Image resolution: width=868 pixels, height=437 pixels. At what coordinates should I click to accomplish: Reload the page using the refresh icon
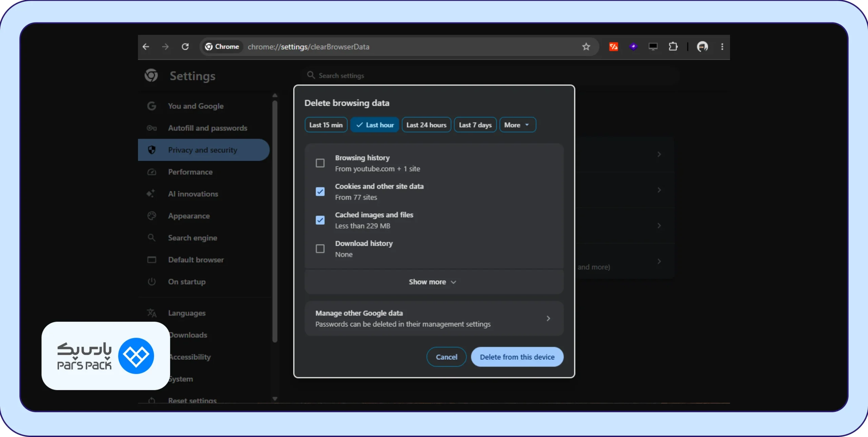185,46
